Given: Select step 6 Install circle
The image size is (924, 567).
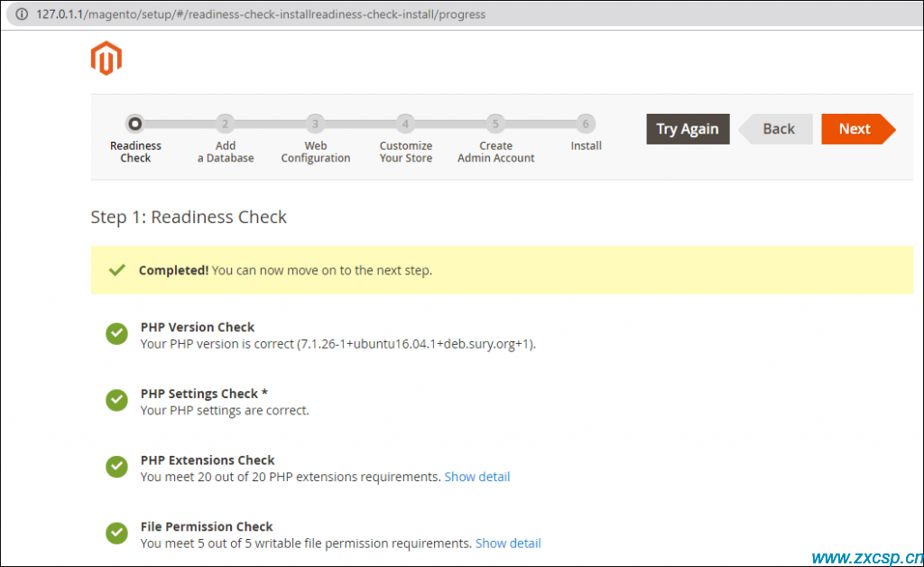Looking at the screenshot, I should point(586,124).
